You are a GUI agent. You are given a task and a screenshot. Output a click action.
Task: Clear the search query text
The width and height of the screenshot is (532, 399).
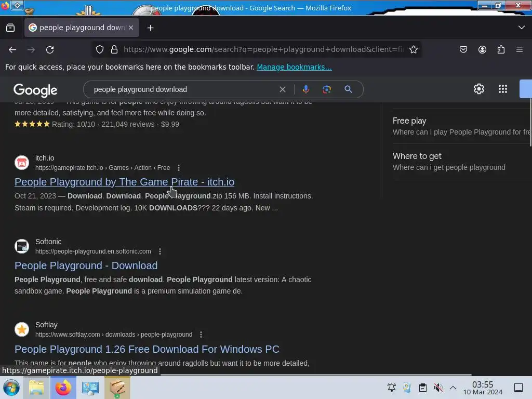282,89
